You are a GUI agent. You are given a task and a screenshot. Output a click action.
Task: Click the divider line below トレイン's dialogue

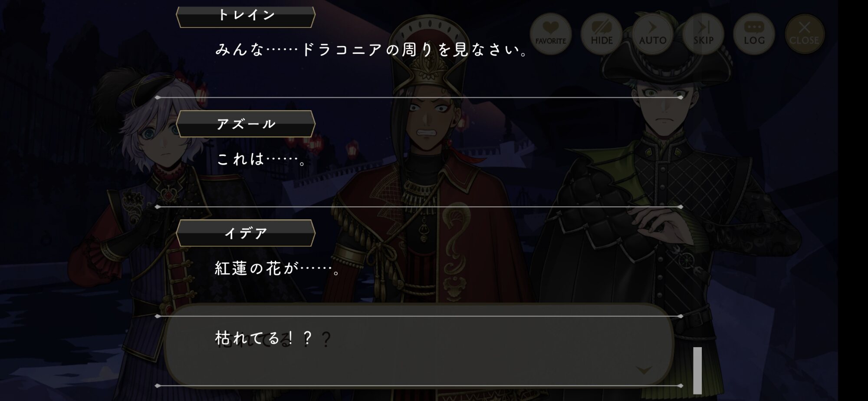click(x=419, y=97)
